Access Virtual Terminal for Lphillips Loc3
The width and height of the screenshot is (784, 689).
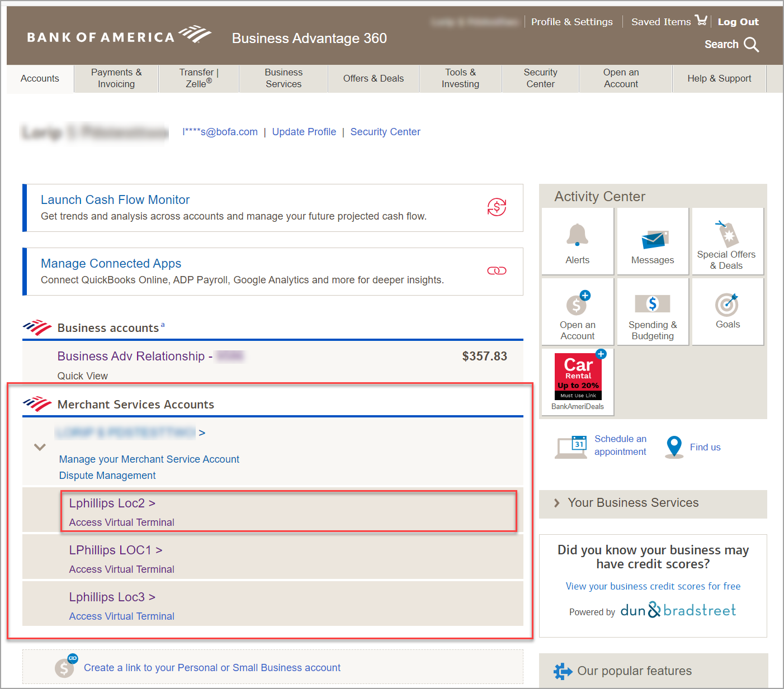[122, 616]
